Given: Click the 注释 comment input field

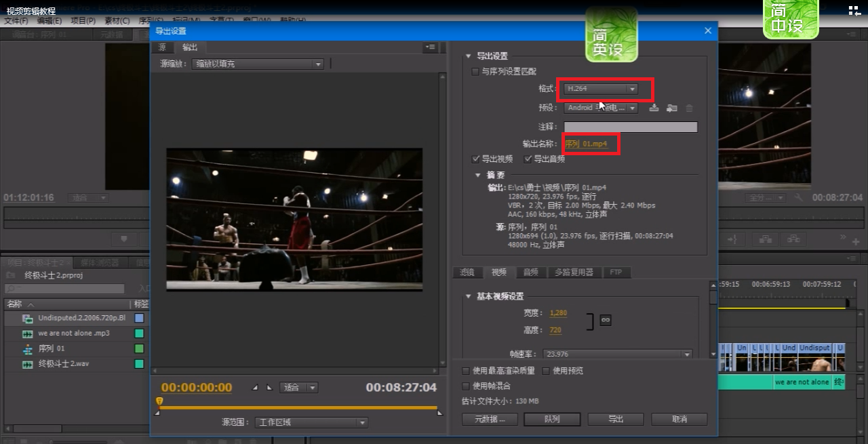Looking at the screenshot, I should [631, 127].
